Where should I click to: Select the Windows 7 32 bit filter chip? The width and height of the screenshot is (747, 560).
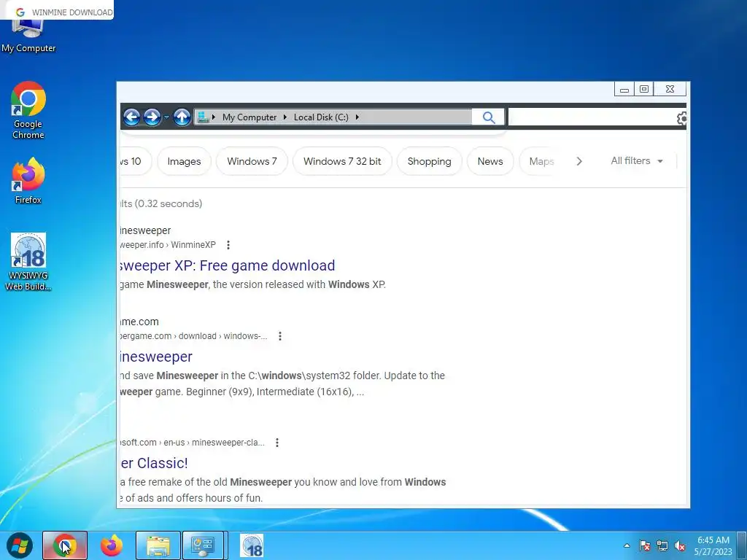click(342, 161)
